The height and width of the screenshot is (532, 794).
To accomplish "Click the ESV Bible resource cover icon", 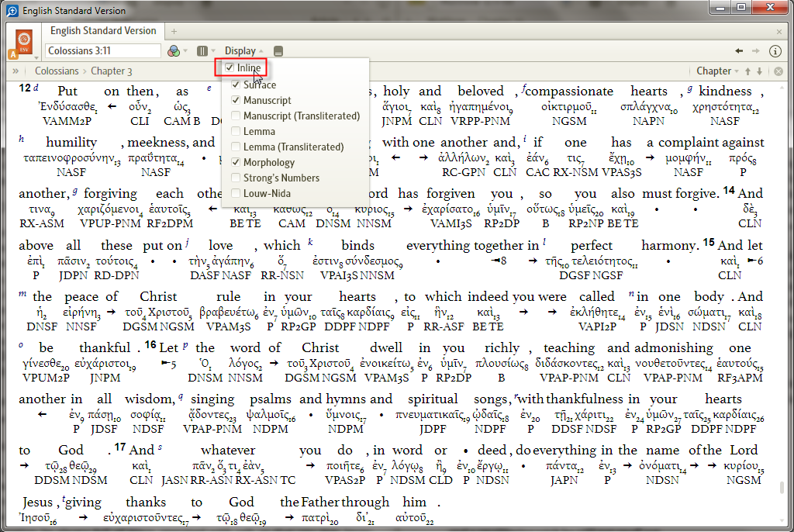I will coord(24,41).
